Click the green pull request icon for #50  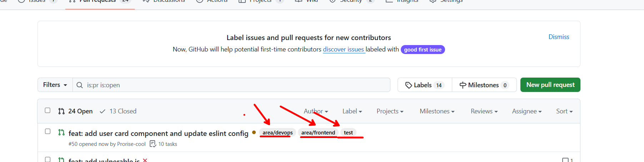coord(61,132)
